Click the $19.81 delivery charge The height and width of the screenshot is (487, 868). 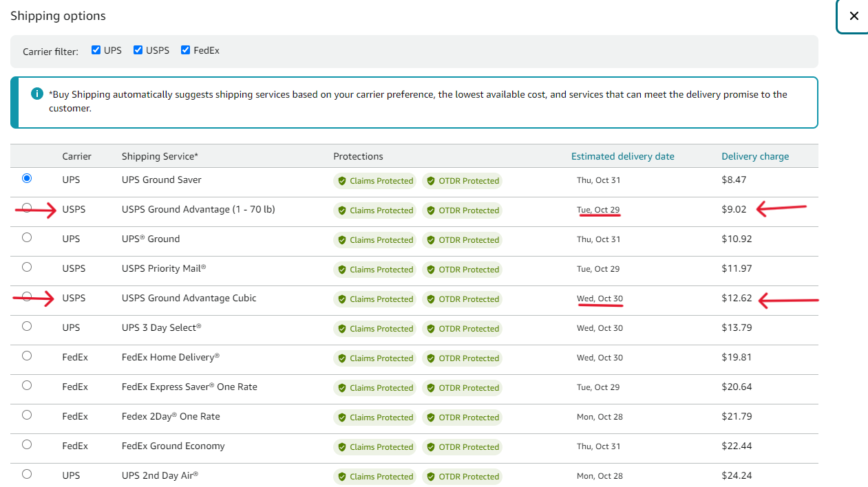click(x=737, y=357)
